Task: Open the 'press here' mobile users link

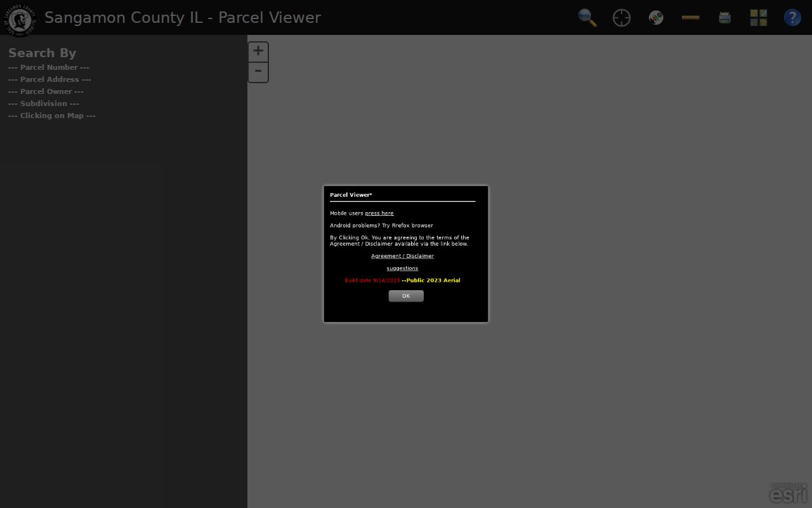Action: click(379, 213)
